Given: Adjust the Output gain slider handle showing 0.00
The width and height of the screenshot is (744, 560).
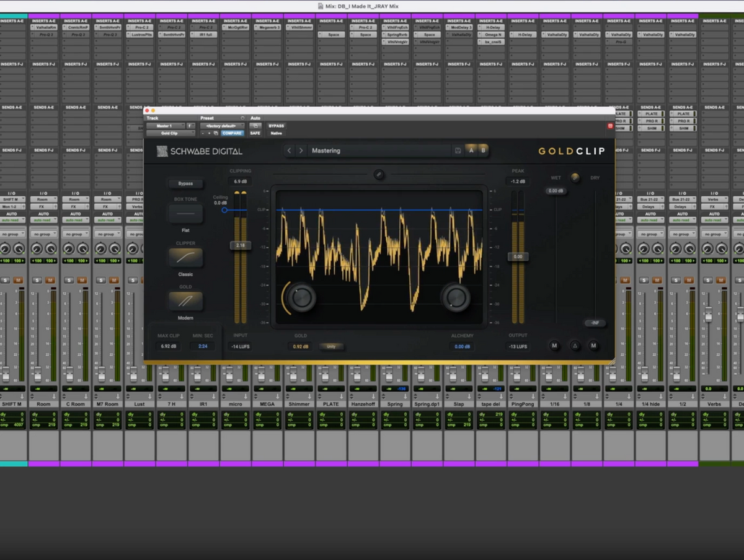Looking at the screenshot, I should [x=518, y=256].
